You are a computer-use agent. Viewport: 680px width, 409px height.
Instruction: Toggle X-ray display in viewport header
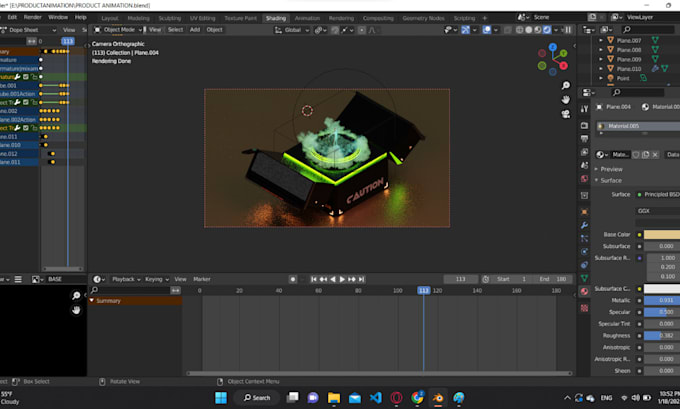(x=507, y=30)
